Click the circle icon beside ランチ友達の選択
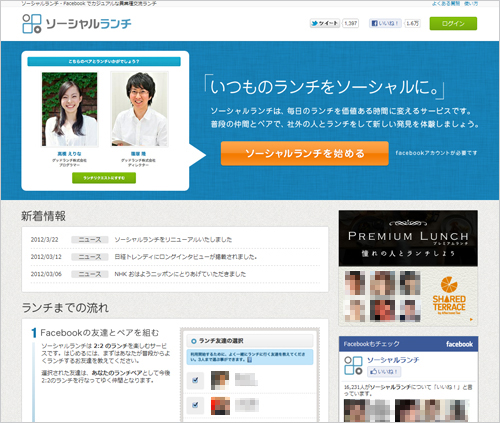This screenshot has width=500, height=423. tap(194, 341)
